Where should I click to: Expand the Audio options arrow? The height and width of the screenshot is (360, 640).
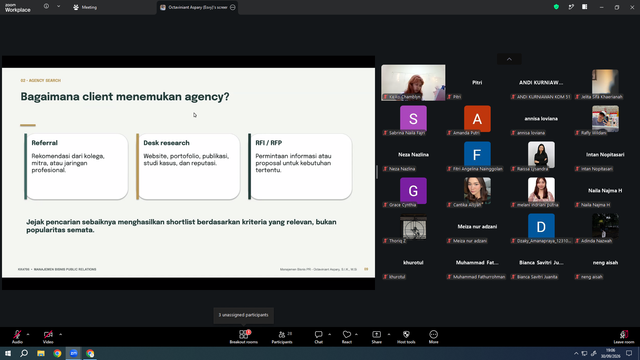28,334
